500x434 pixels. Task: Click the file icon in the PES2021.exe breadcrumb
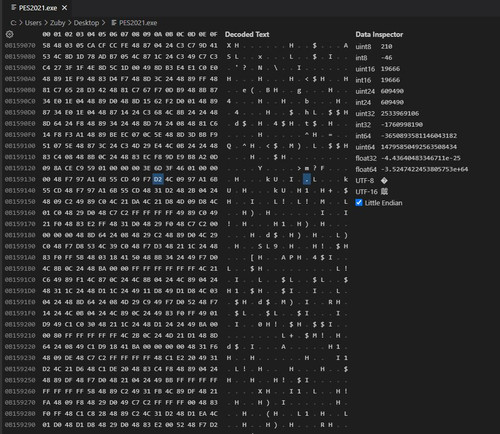coord(114,23)
